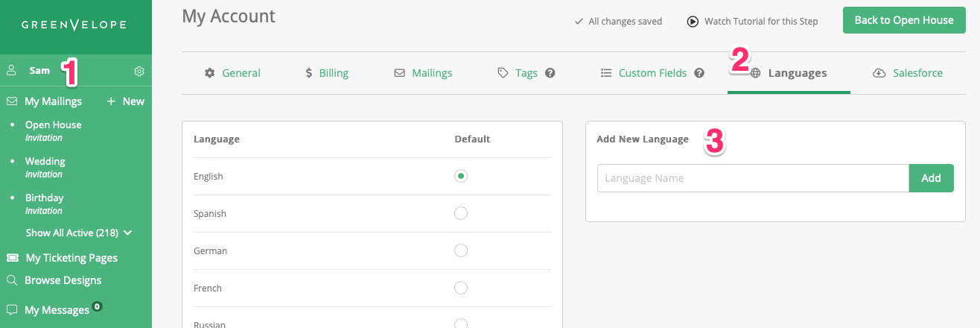
Task: Click the chat bubble icon beside My Messages
Action: point(12,309)
